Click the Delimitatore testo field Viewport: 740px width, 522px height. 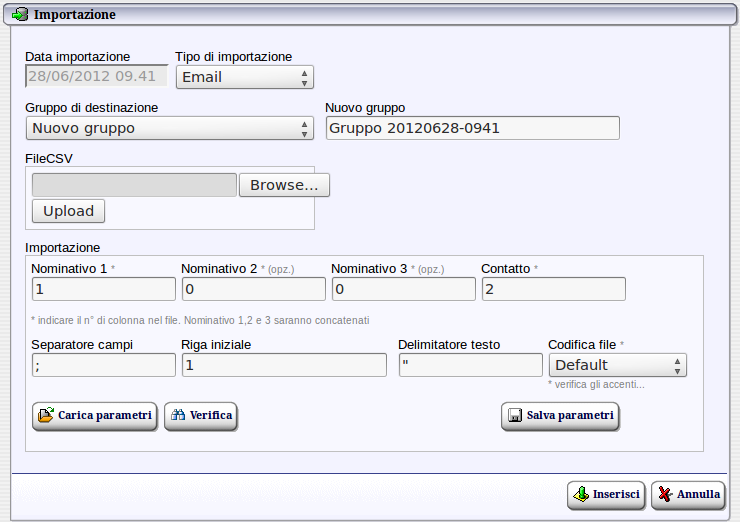click(470, 365)
